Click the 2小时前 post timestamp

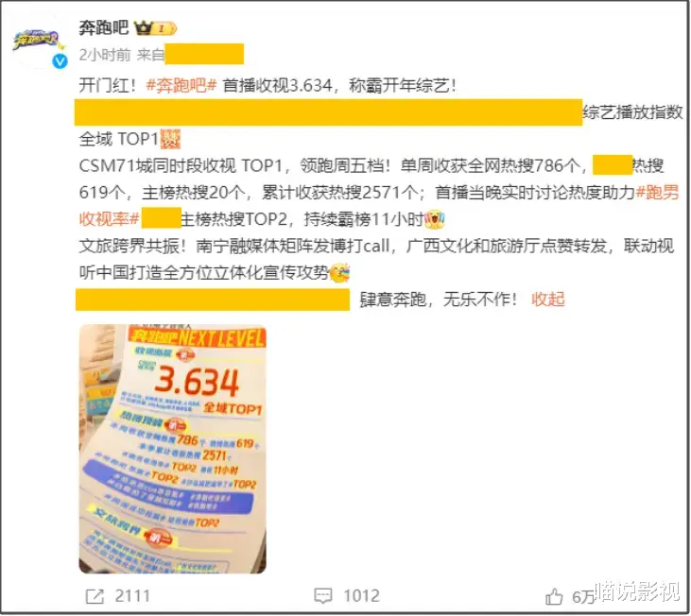[105, 55]
